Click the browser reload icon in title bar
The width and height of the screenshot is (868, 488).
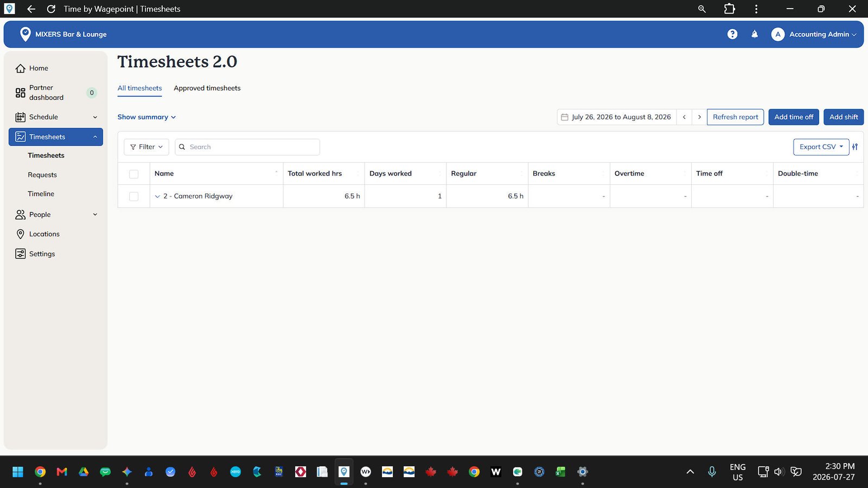tap(51, 9)
